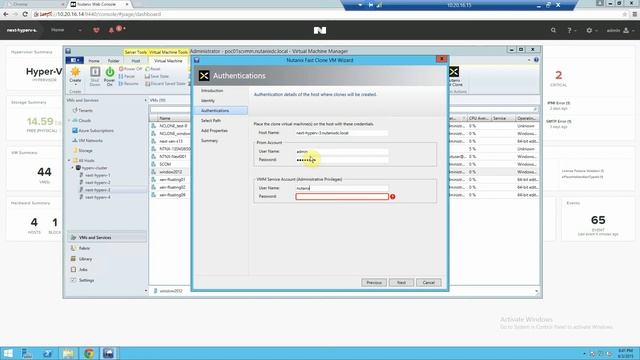Switch to Home ribbon tab
The width and height of the screenshot is (640, 360).
coord(94,61)
